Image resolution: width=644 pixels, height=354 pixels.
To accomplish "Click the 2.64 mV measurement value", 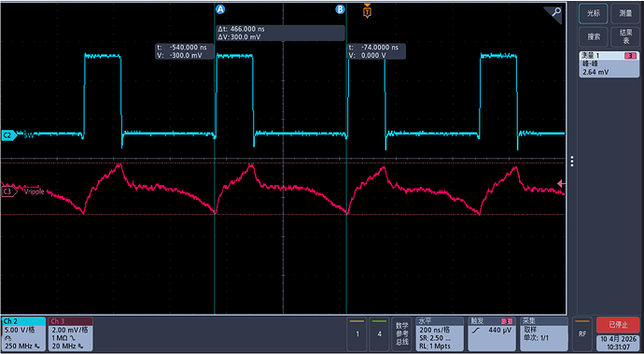I will point(595,72).
